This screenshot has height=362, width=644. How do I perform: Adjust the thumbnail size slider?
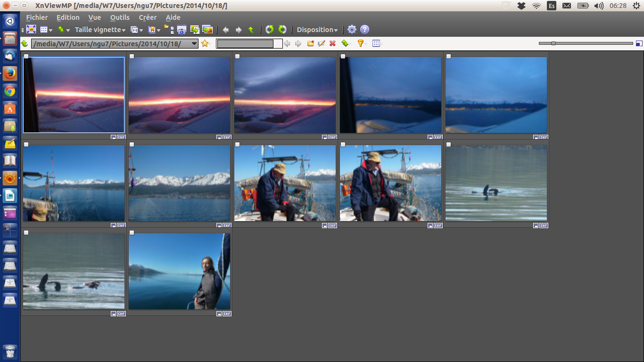coord(553,43)
